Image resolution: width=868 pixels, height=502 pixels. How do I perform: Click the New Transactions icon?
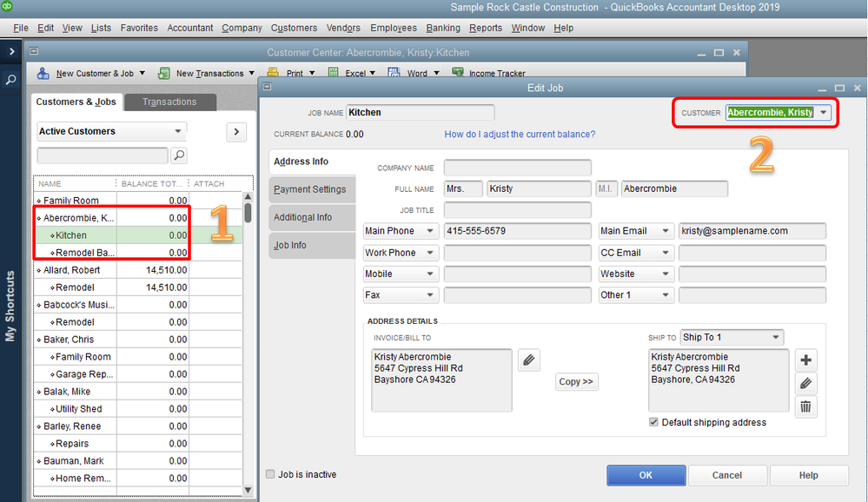point(164,73)
